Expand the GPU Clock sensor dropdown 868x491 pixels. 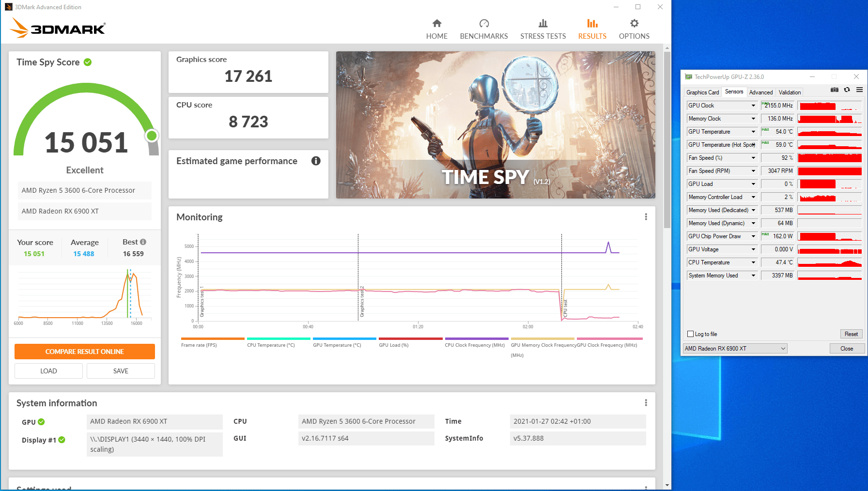tap(753, 106)
